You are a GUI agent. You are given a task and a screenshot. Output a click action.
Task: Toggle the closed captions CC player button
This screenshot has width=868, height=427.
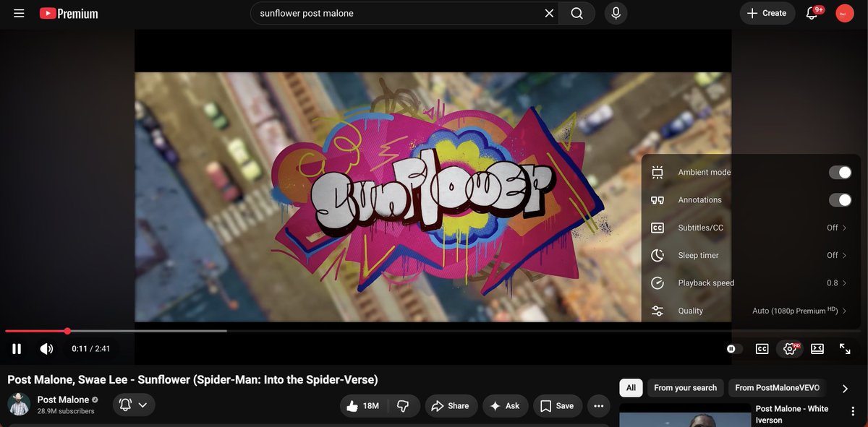pyautogui.click(x=762, y=349)
